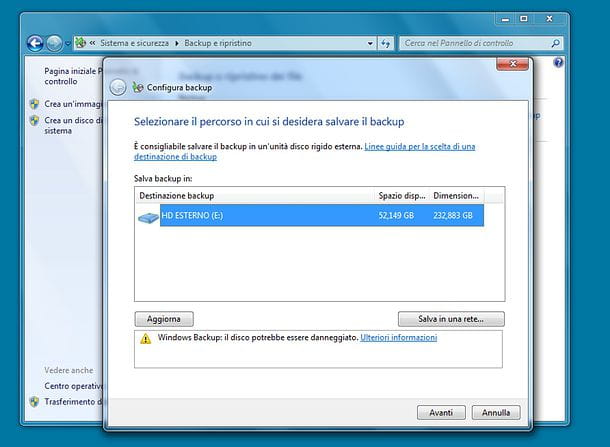This screenshot has width=610, height=447.
Task: Focus the Cerca nel Pannello di controllo field
Action: (x=470, y=43)
